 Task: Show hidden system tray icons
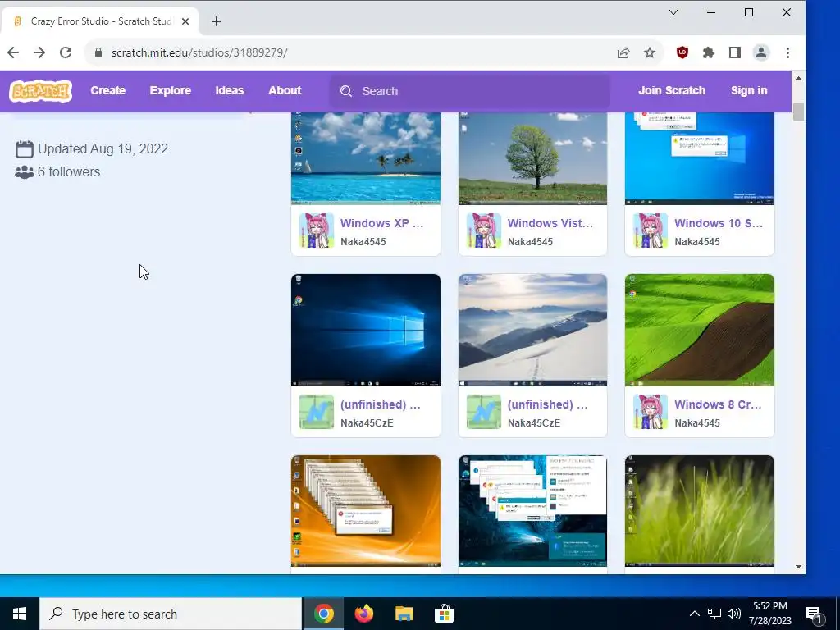coord(694,614)
